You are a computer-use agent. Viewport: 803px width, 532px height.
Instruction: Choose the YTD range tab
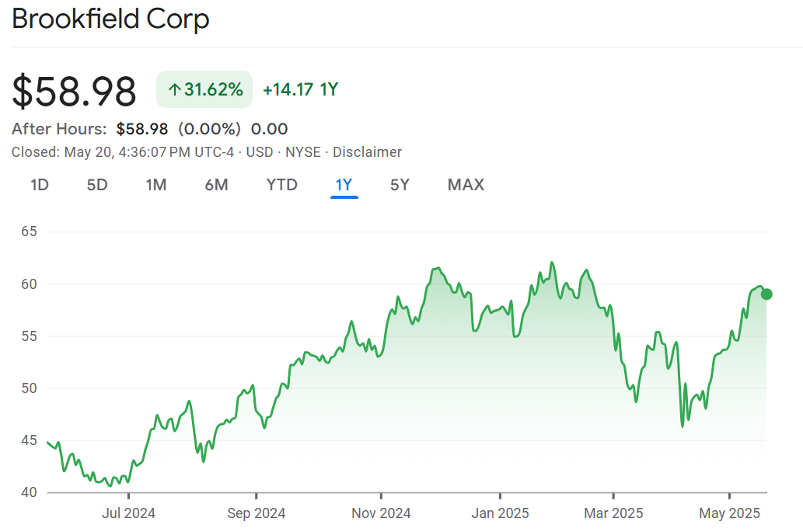[281, 185]
